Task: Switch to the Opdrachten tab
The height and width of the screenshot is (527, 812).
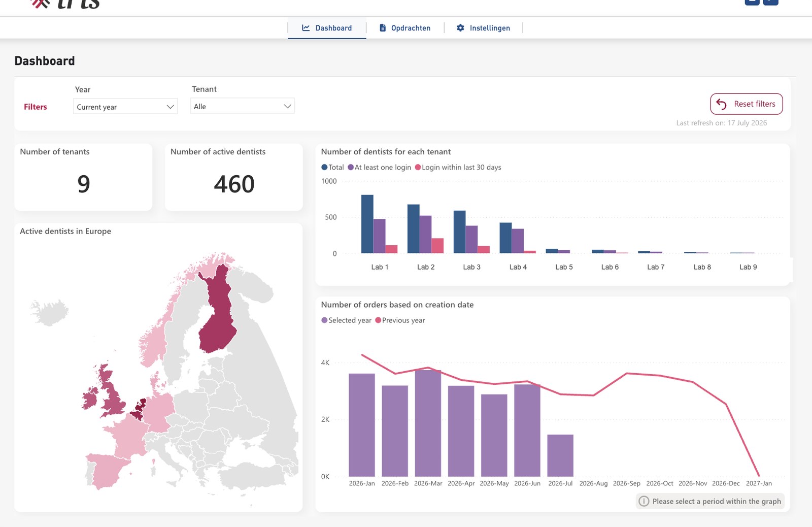Action: tap(405, 28)
